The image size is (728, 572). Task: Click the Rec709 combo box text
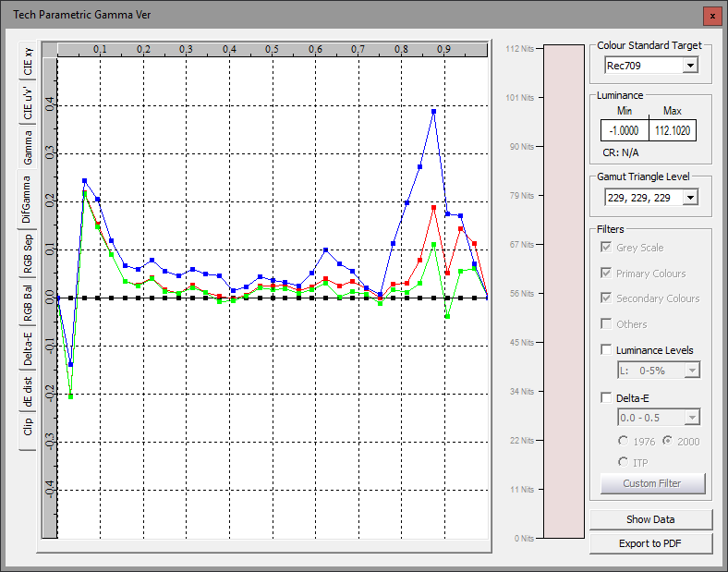tap(624, 66)
